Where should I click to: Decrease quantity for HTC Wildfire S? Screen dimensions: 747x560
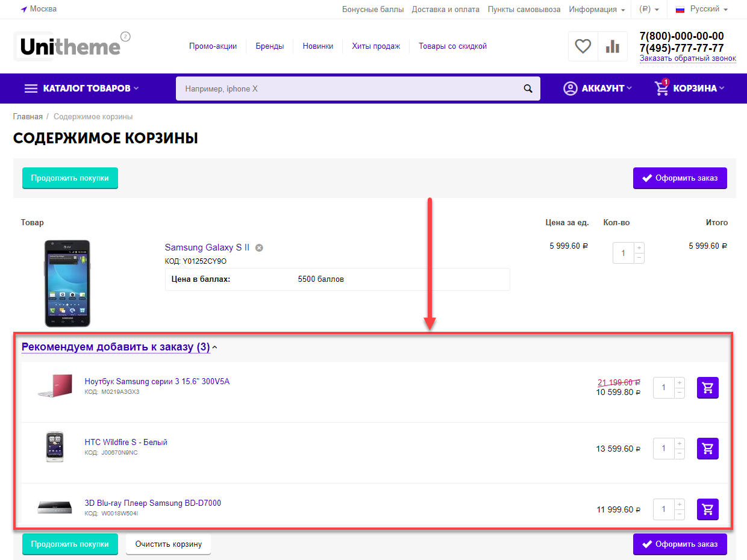click(x=680, y=454)
